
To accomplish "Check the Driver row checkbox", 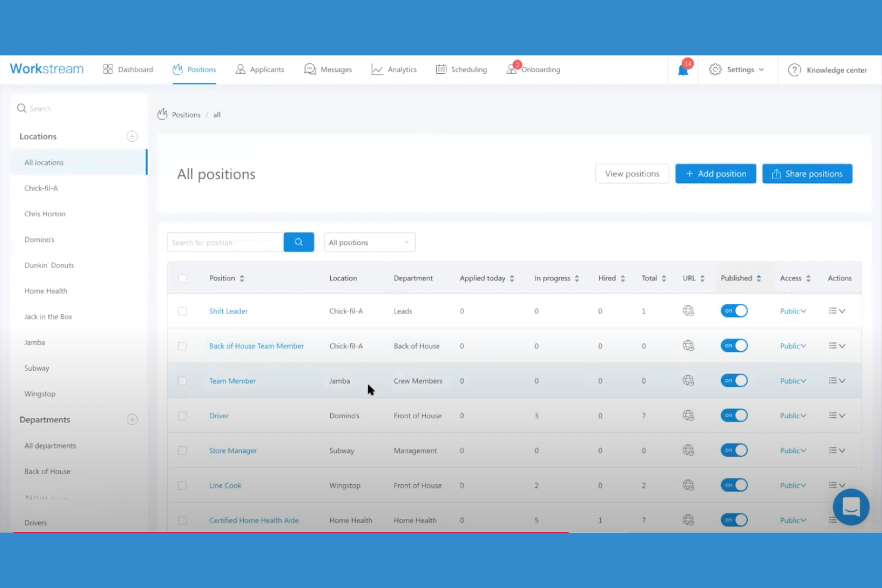I will click(x=182, y=416).
